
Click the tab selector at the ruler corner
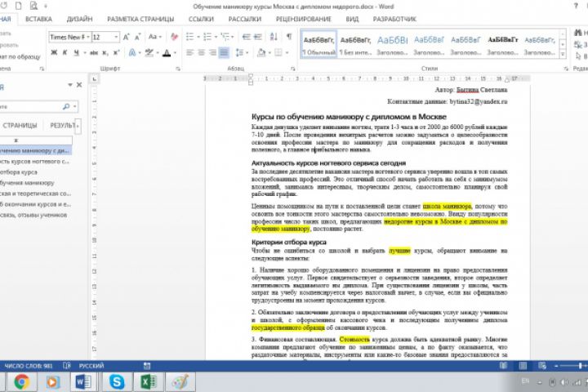coord(94,78)
